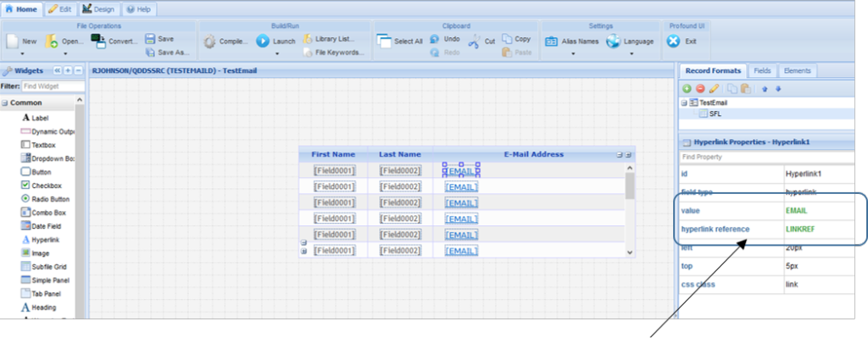Select the Combo Box widget
The width and height of the screenshot is (868, 338).
[43, 213]
